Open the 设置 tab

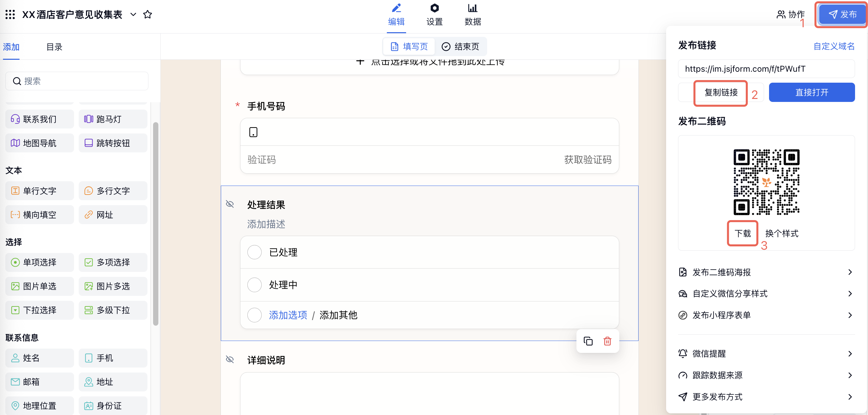click(x=434, y=15)
